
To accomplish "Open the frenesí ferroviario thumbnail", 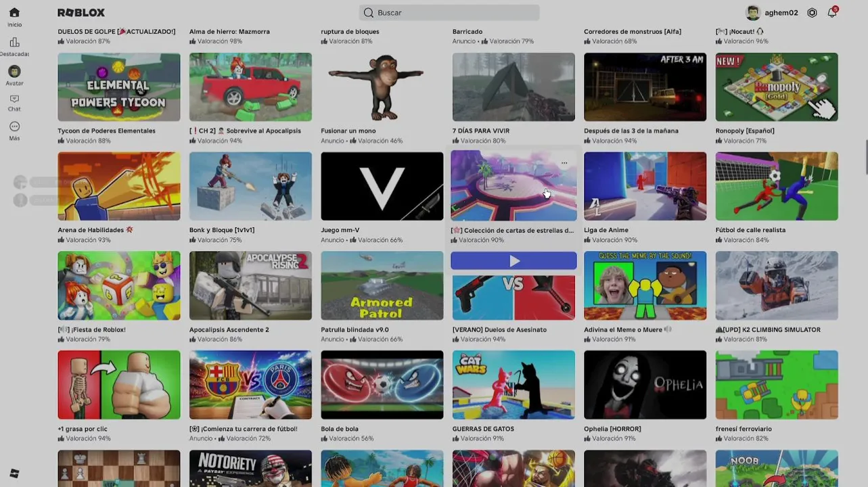I will (777, 385).
